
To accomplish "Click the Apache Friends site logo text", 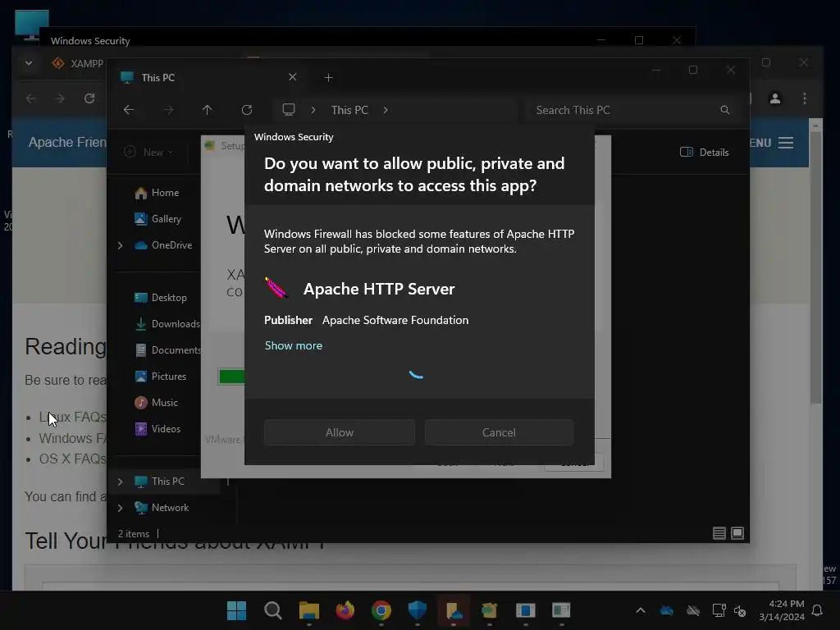I will click(x=67, y=142).
